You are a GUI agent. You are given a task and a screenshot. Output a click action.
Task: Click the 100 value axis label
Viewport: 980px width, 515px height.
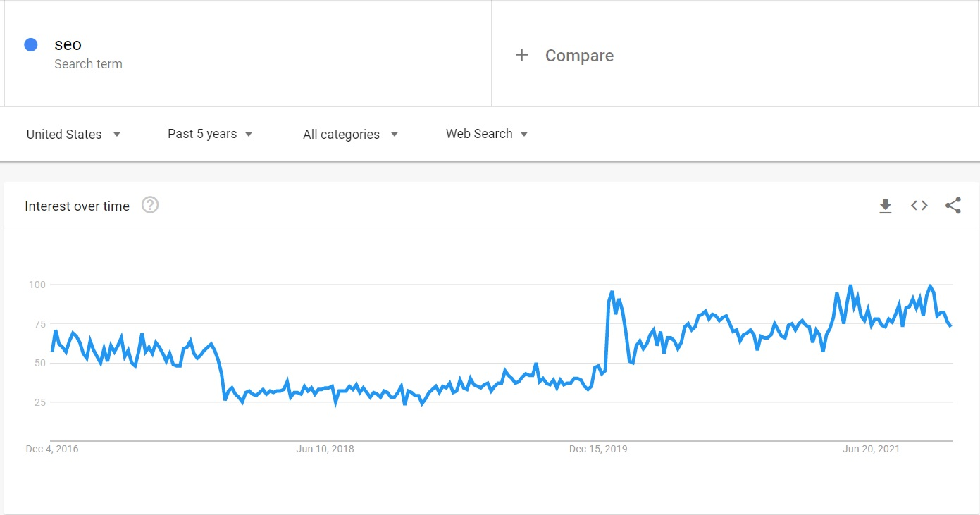[x=37, y=285]
